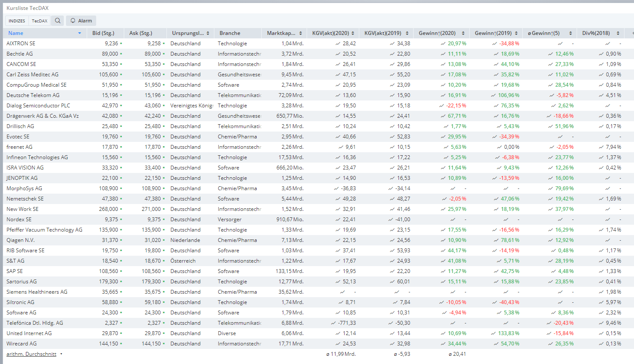Open sort arrows on the KGV(akt)(2019) column

point(407,33)
